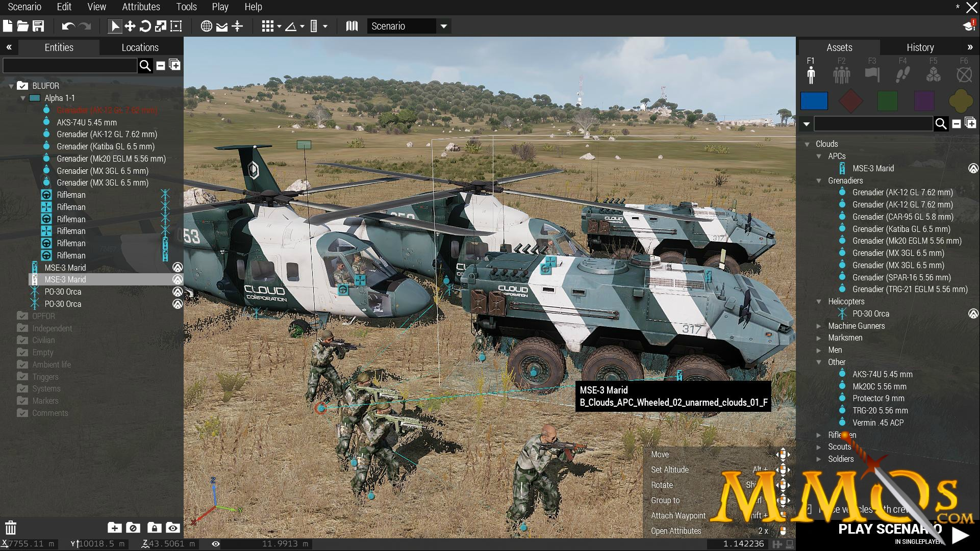Toggle the map globe view

click(206, 26)
